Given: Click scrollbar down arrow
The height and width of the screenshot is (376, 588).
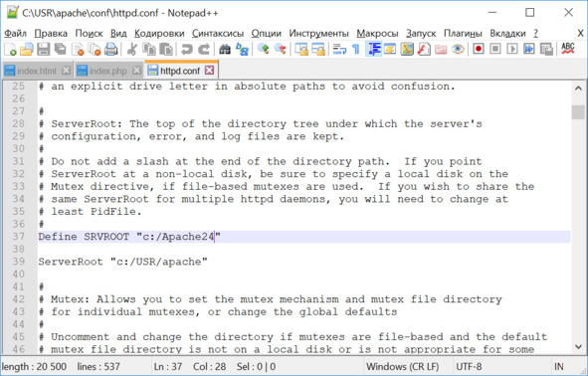Looking at the screenshot, I should pyautogui.click(x=578, y=346).
